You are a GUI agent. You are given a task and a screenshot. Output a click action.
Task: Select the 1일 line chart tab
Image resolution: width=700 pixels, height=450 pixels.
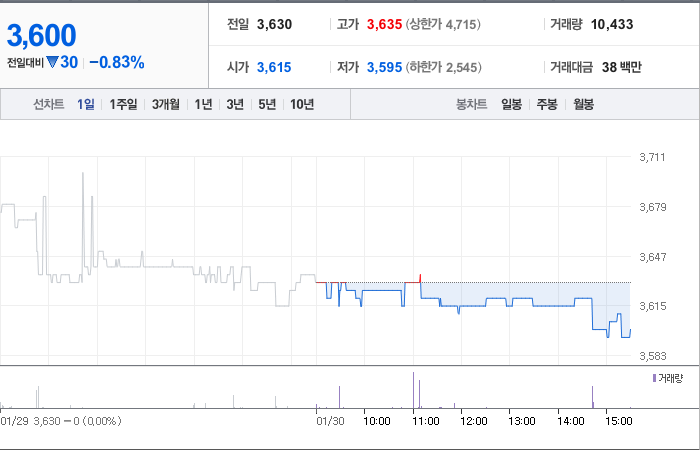point(86,104)
